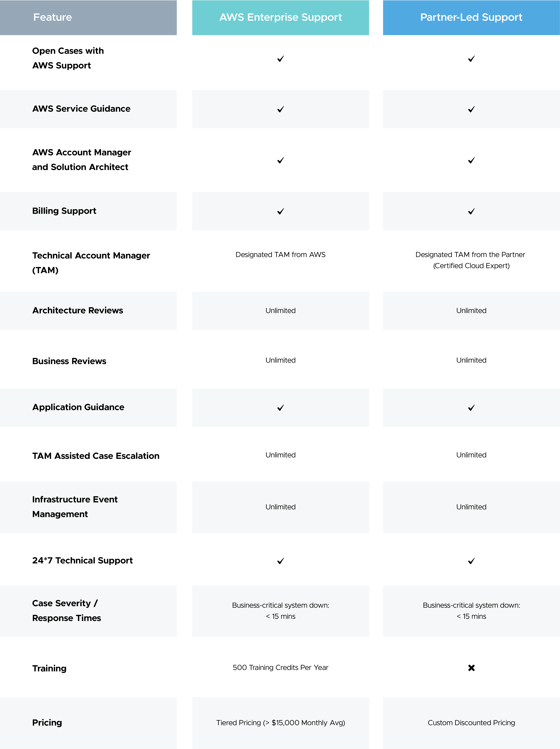Click Designated TAM from AWS text

(280, 255)
